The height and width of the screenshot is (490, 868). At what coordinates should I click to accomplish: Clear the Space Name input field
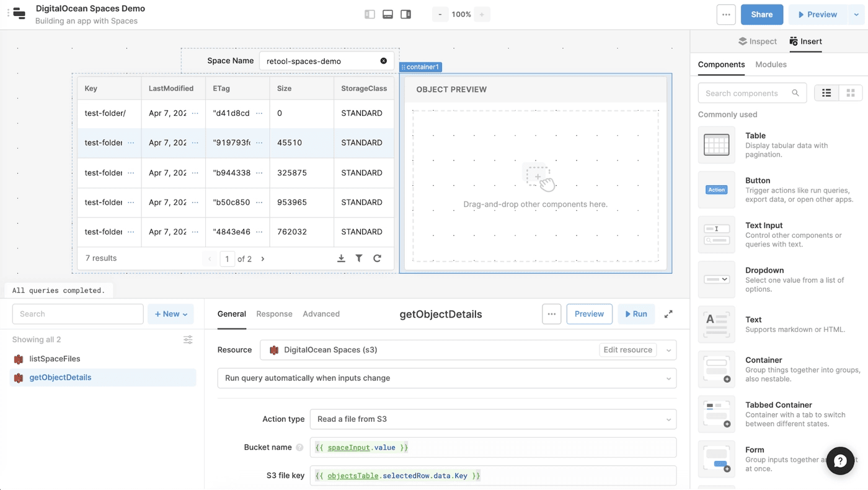[383, 61]
